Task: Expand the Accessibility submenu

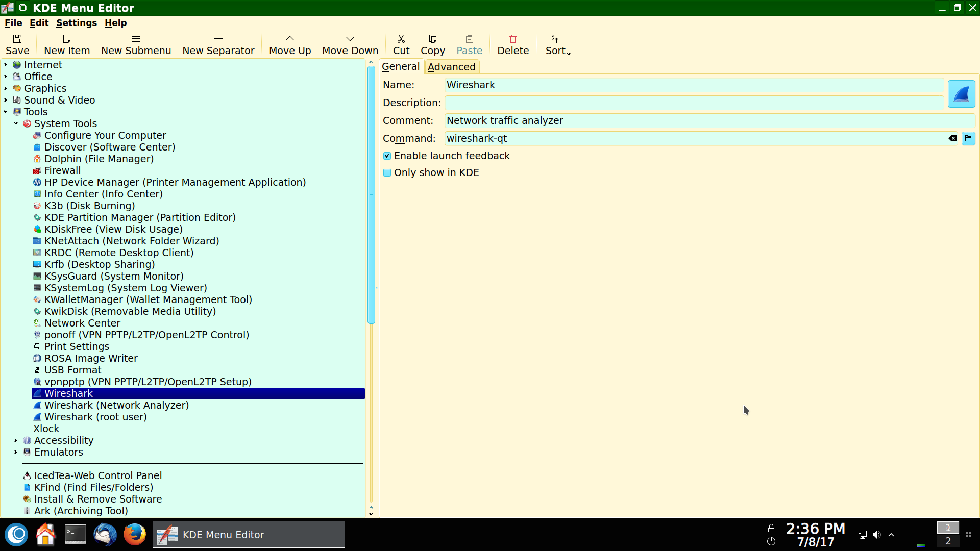Action: (16, 440)
